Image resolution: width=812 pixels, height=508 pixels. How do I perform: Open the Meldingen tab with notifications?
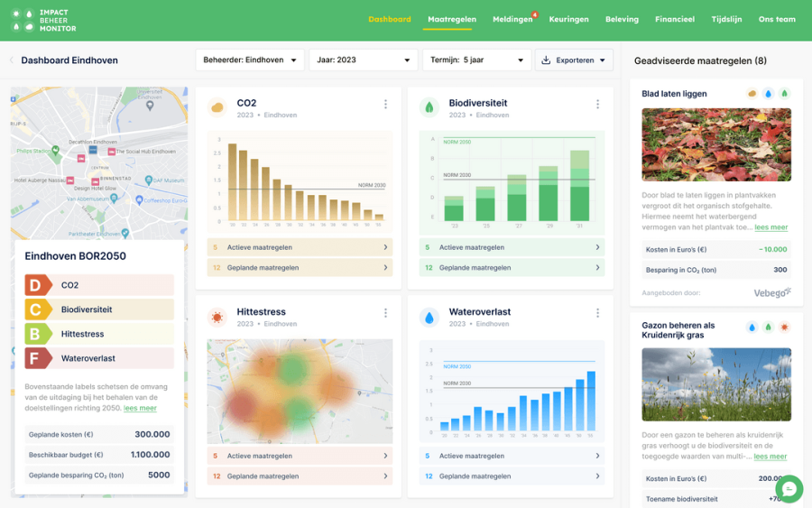[x=512, y=19]
